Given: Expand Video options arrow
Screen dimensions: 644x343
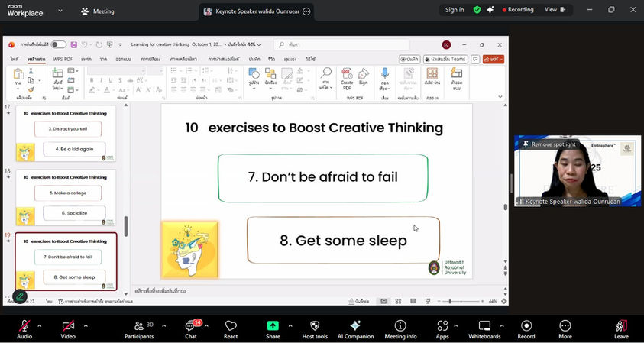Looking at the screenshot, I should [x=86, y=326].
